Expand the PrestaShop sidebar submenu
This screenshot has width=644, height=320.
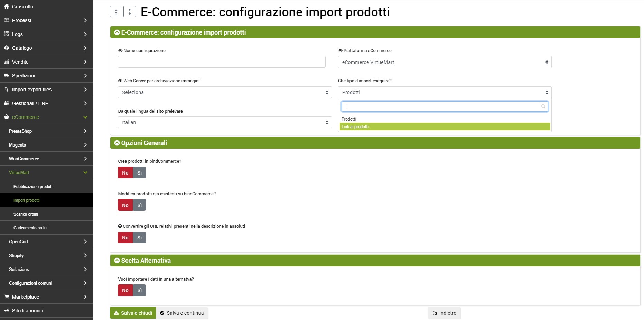point(46,131)
